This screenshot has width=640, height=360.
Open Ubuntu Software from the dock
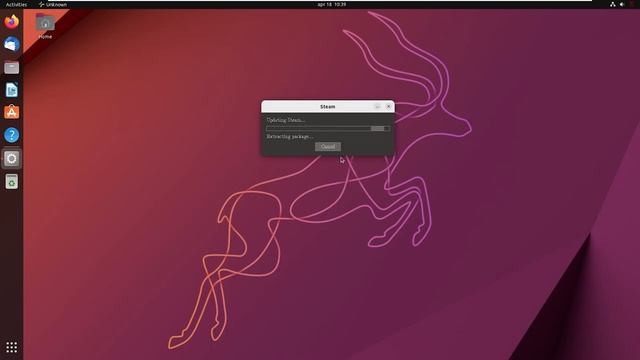tap(11, 112)
